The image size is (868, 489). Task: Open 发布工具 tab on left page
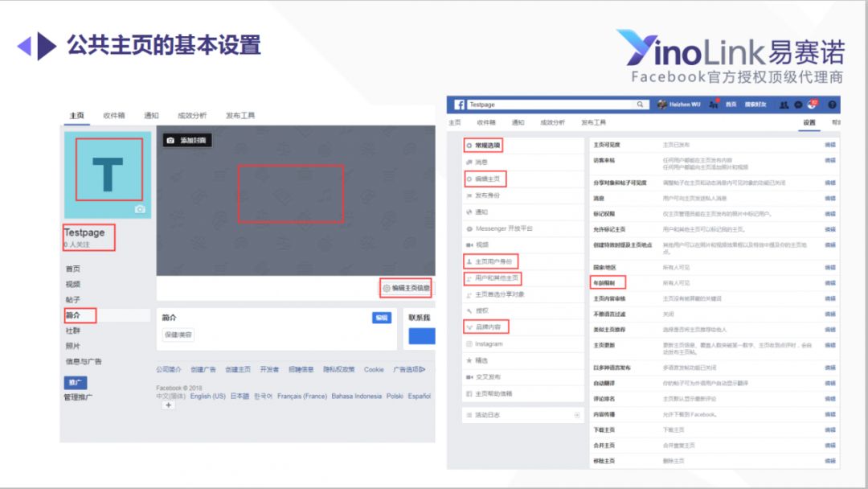pos(240,115)
